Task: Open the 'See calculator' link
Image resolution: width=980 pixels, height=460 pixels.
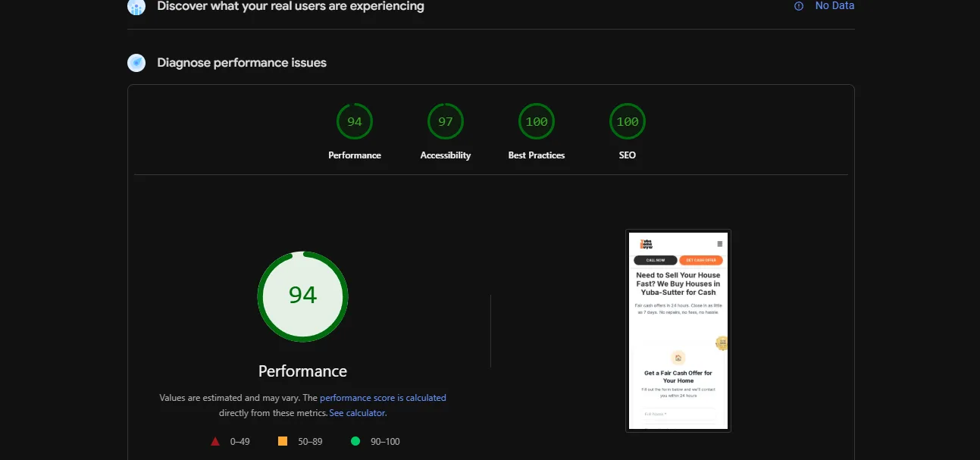Action: click(x=358, y=413)
